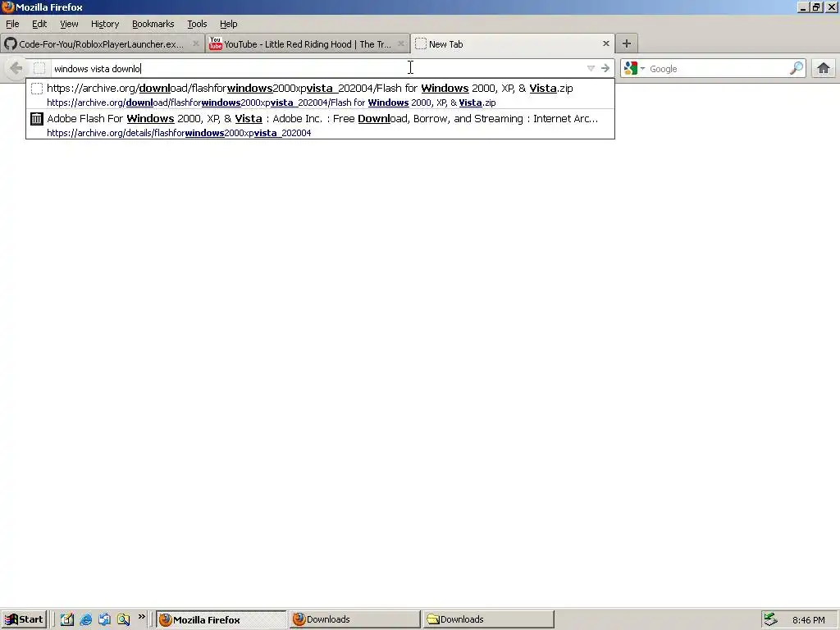Click in the Google search box

pos(718,69)
